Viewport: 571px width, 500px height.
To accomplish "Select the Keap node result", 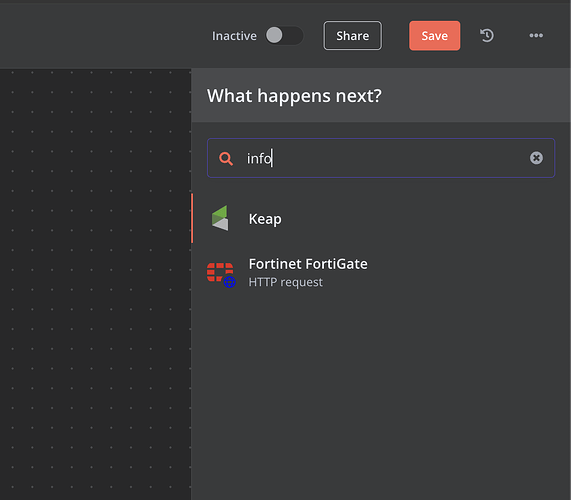I will [381, 218].
